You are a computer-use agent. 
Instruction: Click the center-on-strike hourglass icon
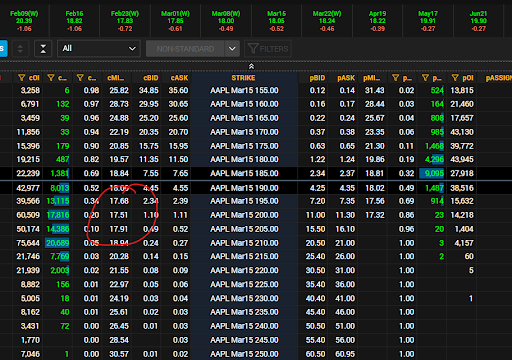point(43,49)
